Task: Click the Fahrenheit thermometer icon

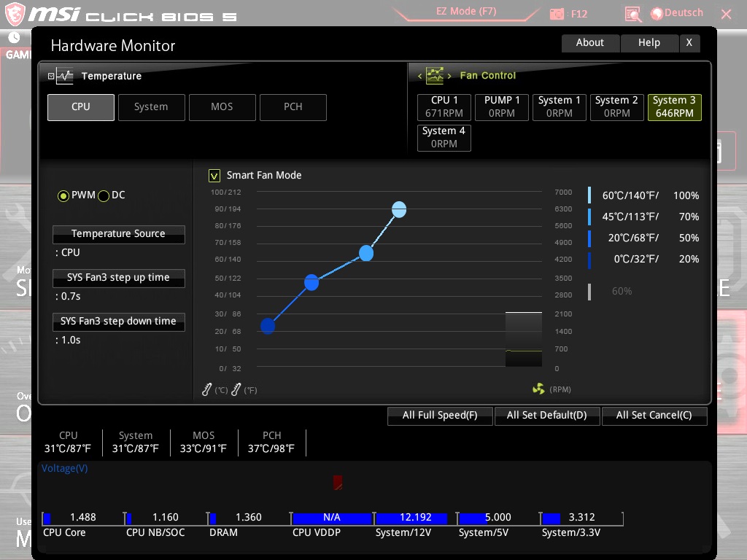Action: 236,389
